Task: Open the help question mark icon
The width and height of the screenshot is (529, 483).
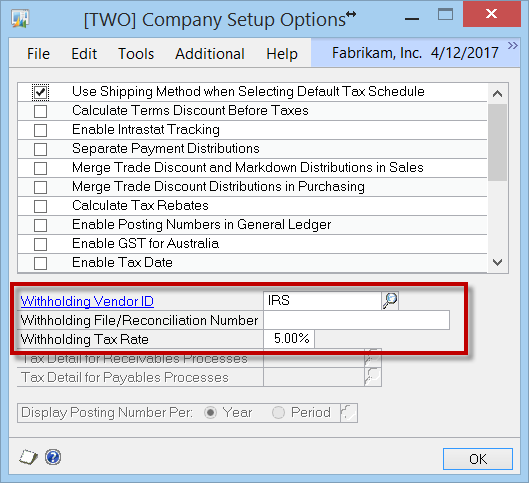Action: coord(53,457)
